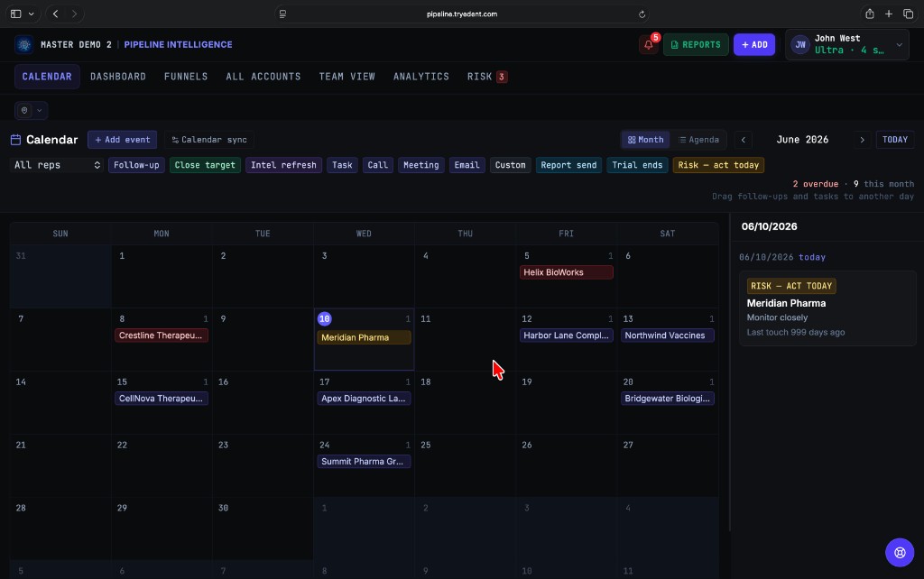Screen dimensions: 924x579
Task: Reload page with browser refresh icon
Action: (642, 14)
